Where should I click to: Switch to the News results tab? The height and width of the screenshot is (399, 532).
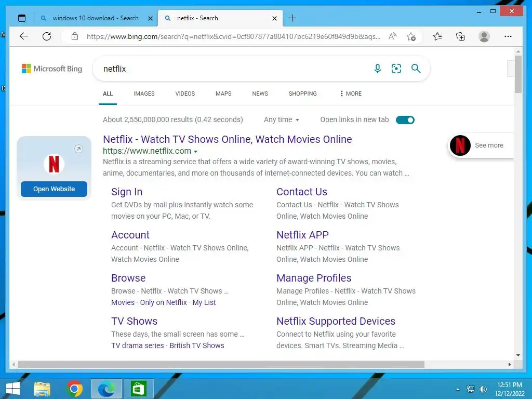pyautogui.click(x=260, y=94)
